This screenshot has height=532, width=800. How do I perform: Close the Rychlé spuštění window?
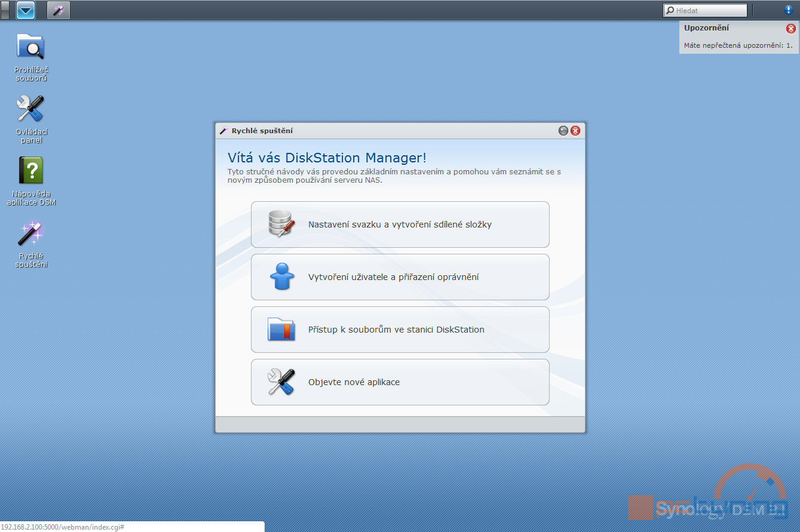pos(575,131)
